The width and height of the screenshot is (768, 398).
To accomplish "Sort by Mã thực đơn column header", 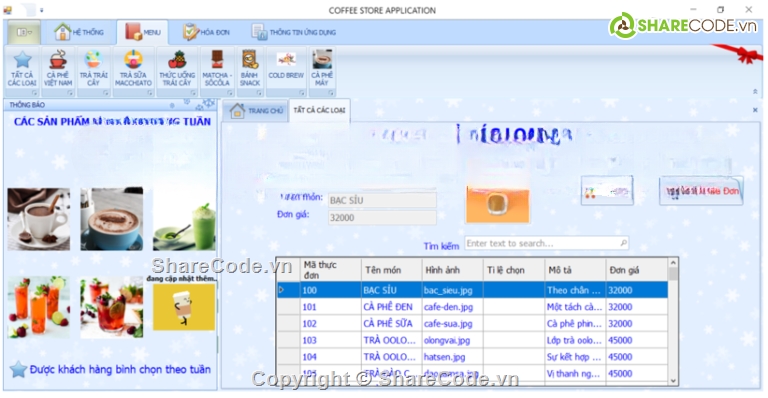I will 331,270.
